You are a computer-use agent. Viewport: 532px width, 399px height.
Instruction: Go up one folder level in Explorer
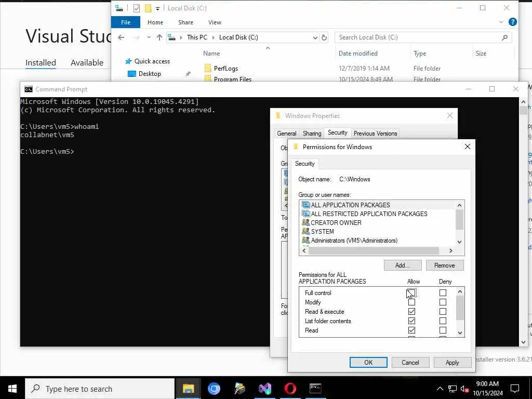pos(159,37)
